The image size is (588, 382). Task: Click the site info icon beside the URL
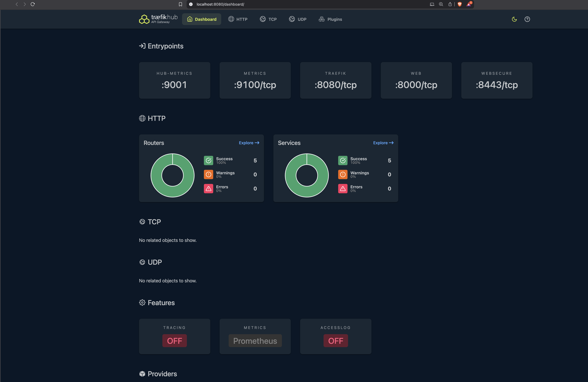coord(191,4)
